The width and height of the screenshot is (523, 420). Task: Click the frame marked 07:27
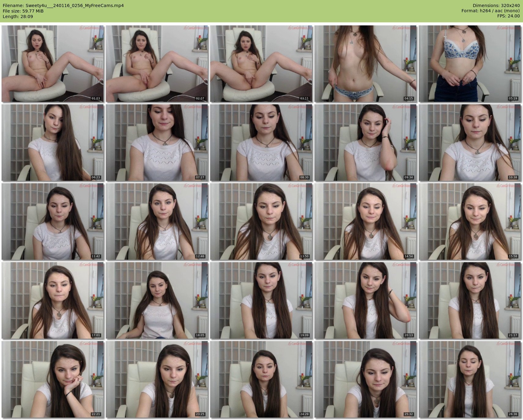[x=157, y=143]
